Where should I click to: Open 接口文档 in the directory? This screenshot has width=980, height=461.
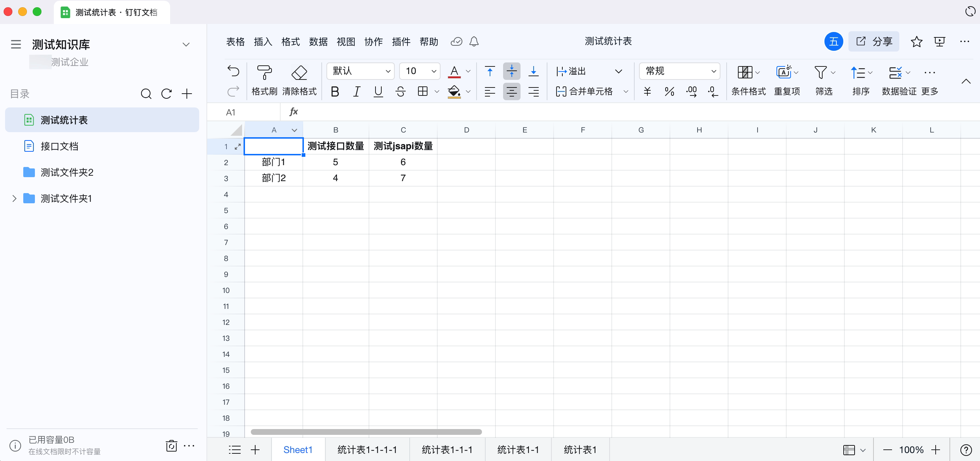[x=59, y=146]
